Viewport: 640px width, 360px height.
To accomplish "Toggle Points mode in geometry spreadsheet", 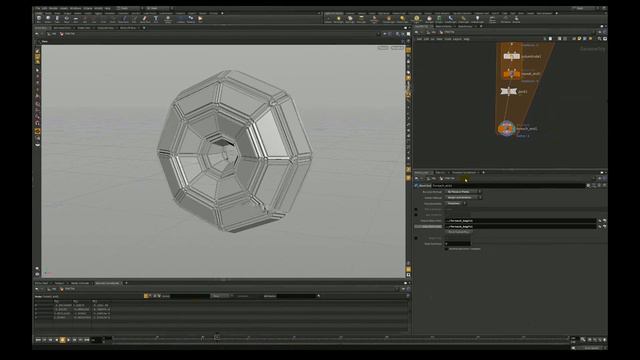I will [x=146, y=296].
